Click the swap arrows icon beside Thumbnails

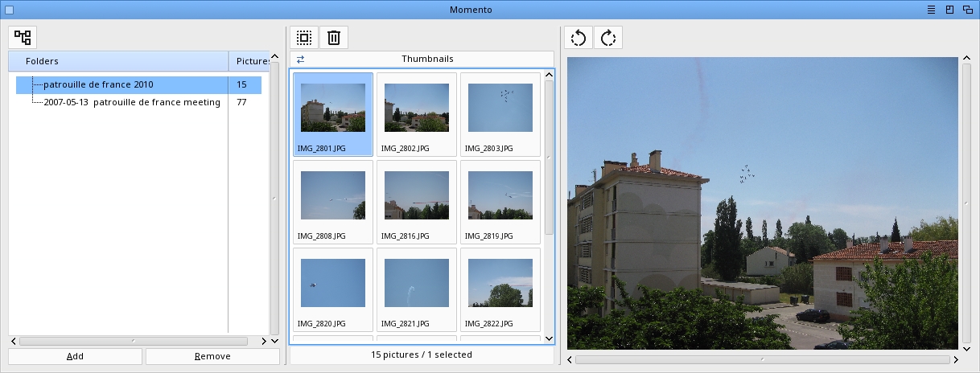pyautogui.click(x=300, y=59)
